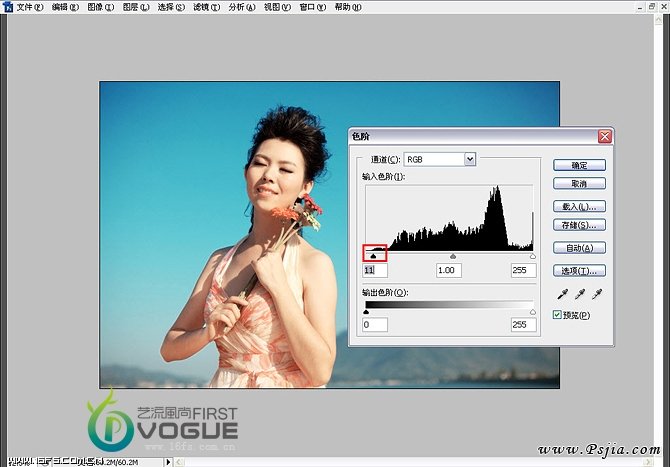Viewport: 670px width, 467px height.
Task: Select the black point eyedropper
Action: (563, 294)
